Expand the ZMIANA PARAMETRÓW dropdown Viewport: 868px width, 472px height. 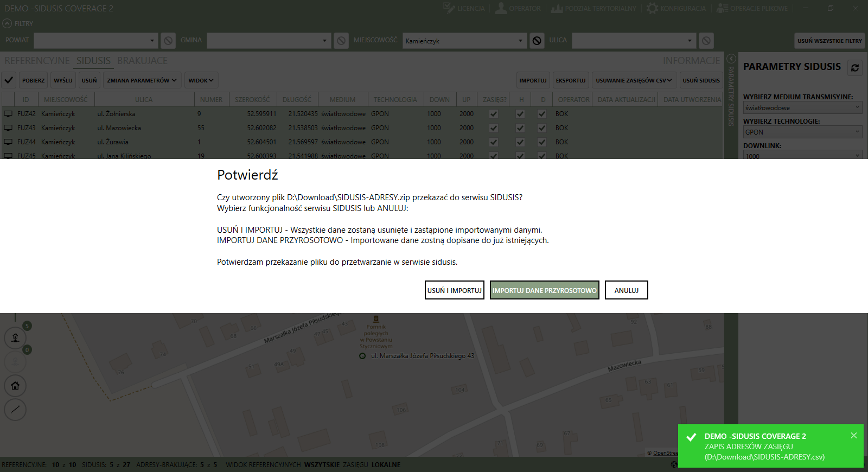[x=142, y=80]
